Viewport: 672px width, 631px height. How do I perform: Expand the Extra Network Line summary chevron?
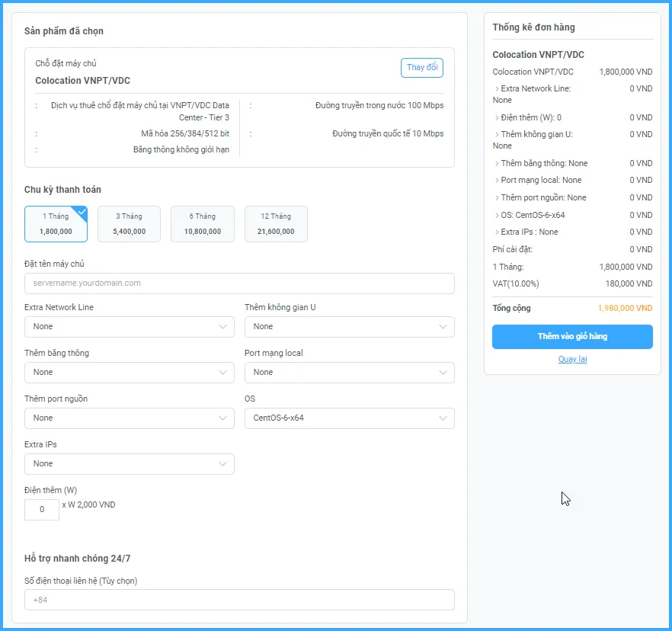497,89
